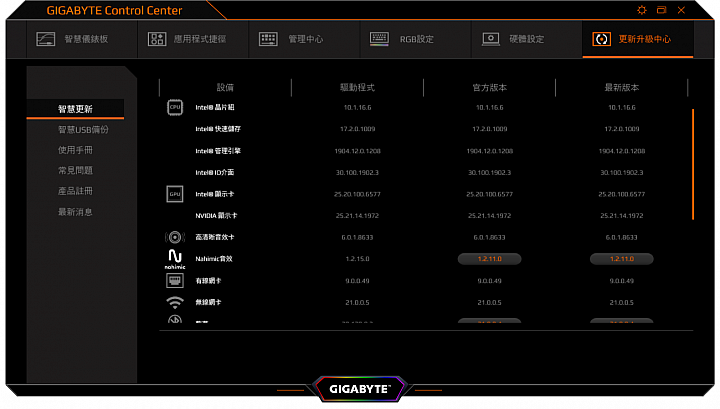
Task: Click Nahimic driver version 1.2.15.0
Action: click(357, 259)
